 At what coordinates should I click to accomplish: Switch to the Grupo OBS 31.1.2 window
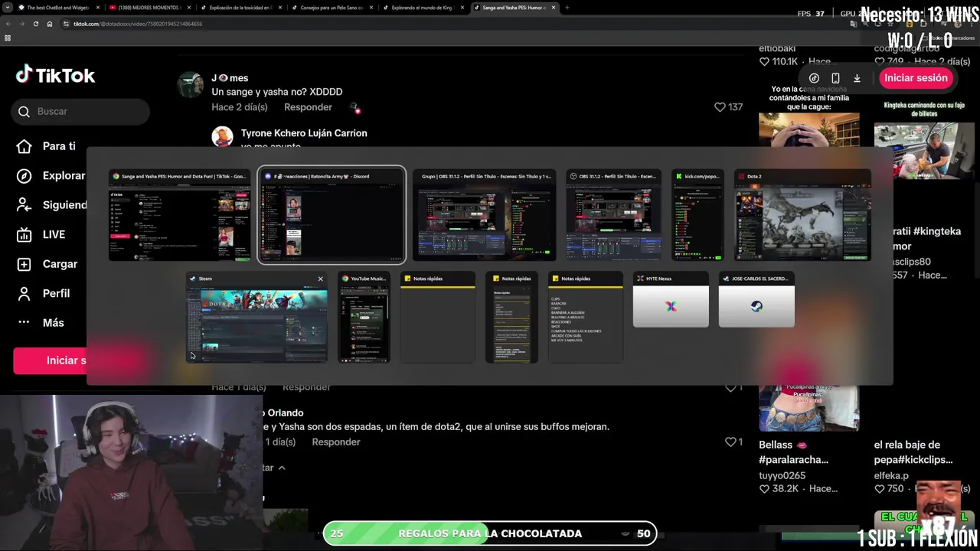coord(484,215)
